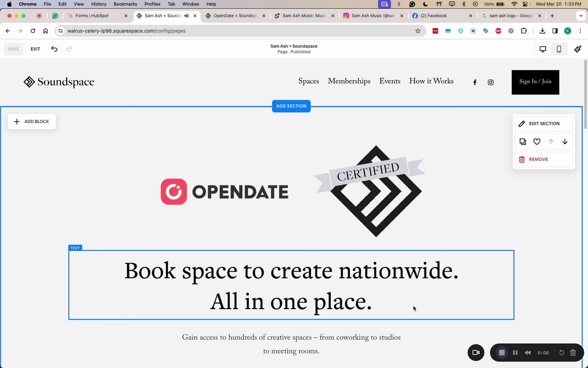Open Chrome downloads
588x368 pixels.
click(543, 31)
